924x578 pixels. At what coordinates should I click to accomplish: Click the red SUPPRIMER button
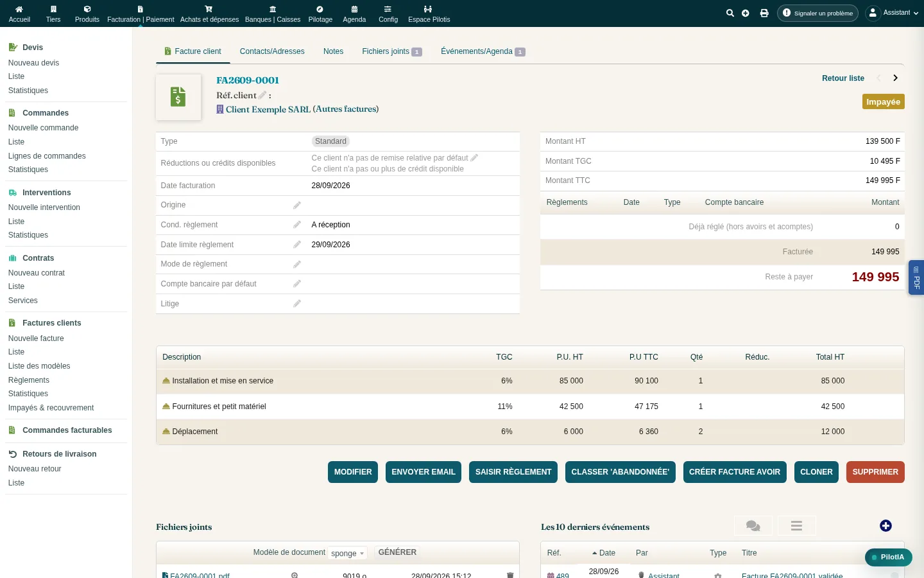[875, 472]
